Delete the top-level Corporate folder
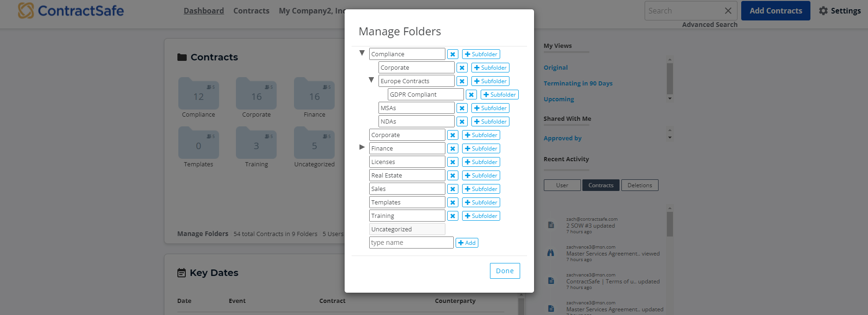Screen dimensions: 868x315 (x=453, y=135)
